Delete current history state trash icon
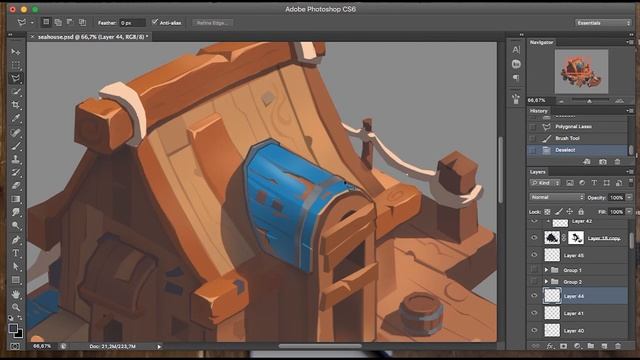Viewport: 640px width, 360px height. click(x=617, y=162)
